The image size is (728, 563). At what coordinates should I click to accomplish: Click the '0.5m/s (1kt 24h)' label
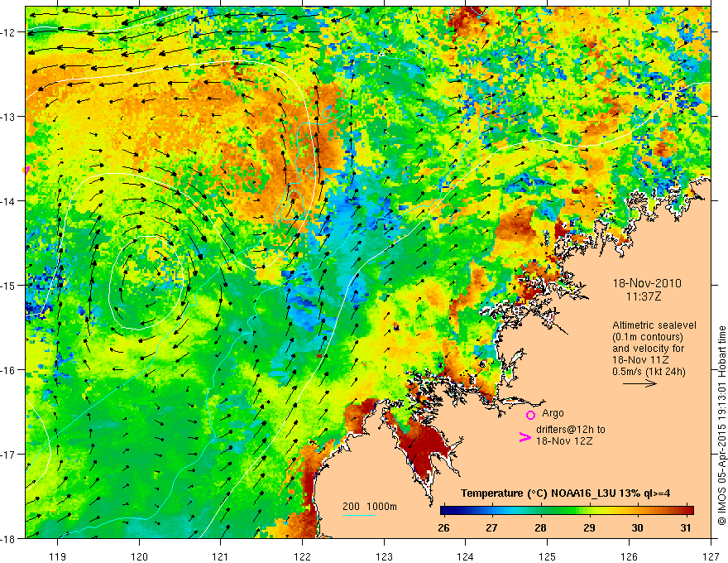coord(649,371)
